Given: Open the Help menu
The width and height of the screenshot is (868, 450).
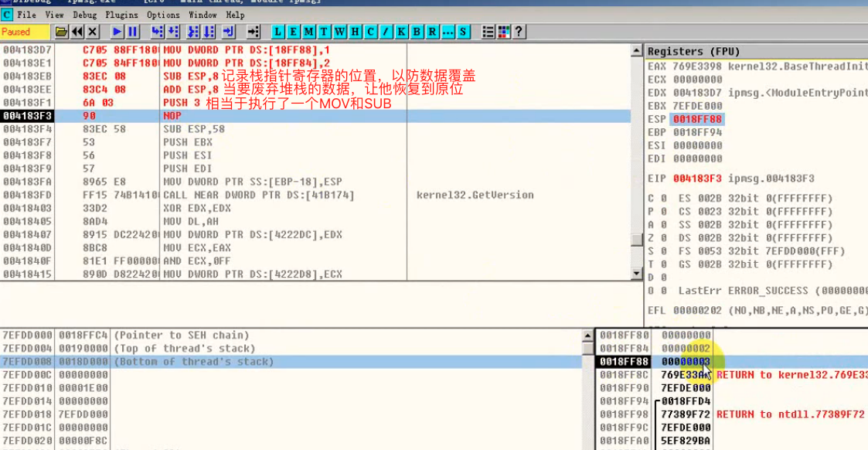Looking at the screenshot, I should [x=235, y=15].
